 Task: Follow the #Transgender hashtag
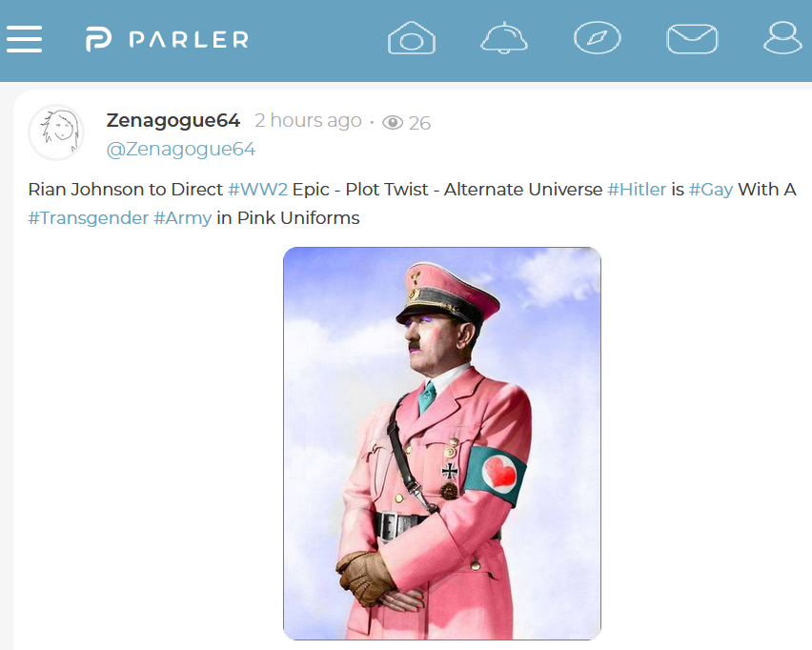tap(88, 218)
